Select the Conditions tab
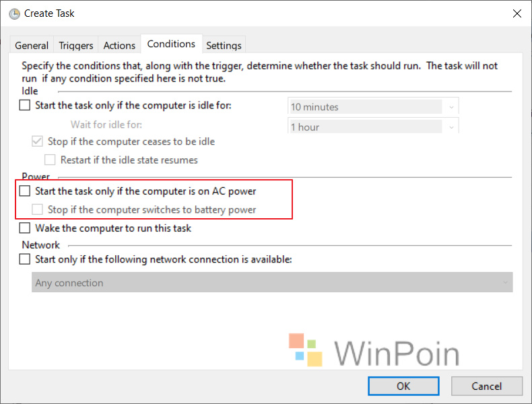532x404 pixels. point(171,44)
